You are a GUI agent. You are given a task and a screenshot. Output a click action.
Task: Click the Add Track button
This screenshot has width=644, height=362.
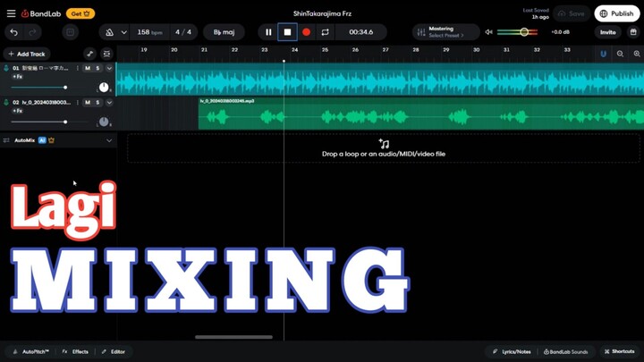(x=26, y=54)
